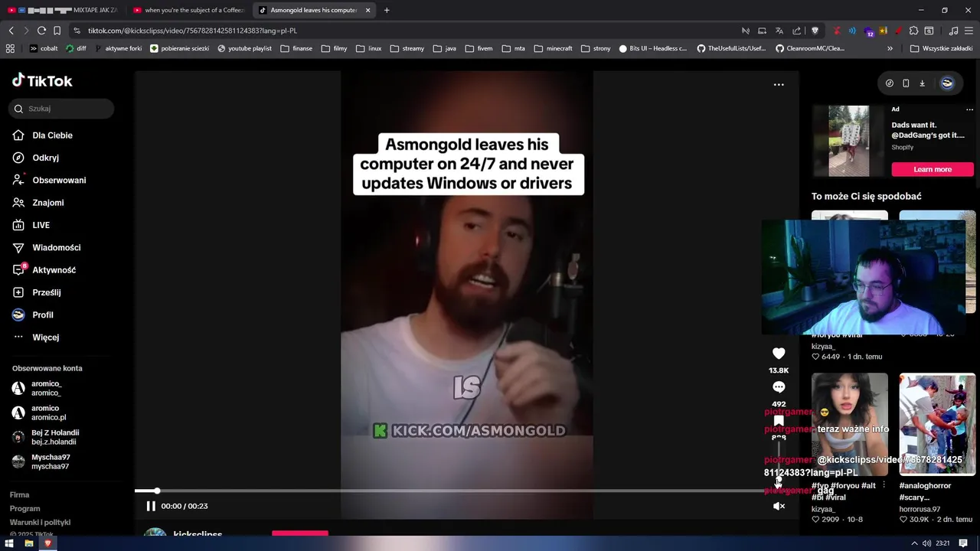Go back in browser history
This screenshot has width=980, height=551.
(x=11, y=31)
